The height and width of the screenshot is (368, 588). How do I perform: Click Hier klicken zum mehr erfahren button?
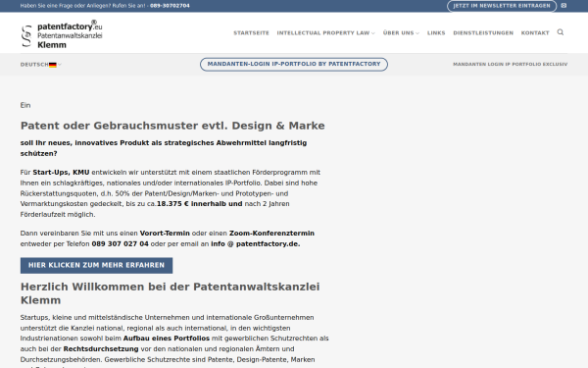[96, 265]
